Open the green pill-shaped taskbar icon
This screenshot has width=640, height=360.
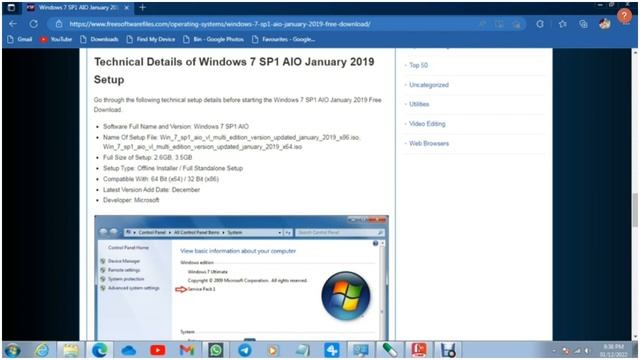389,350
